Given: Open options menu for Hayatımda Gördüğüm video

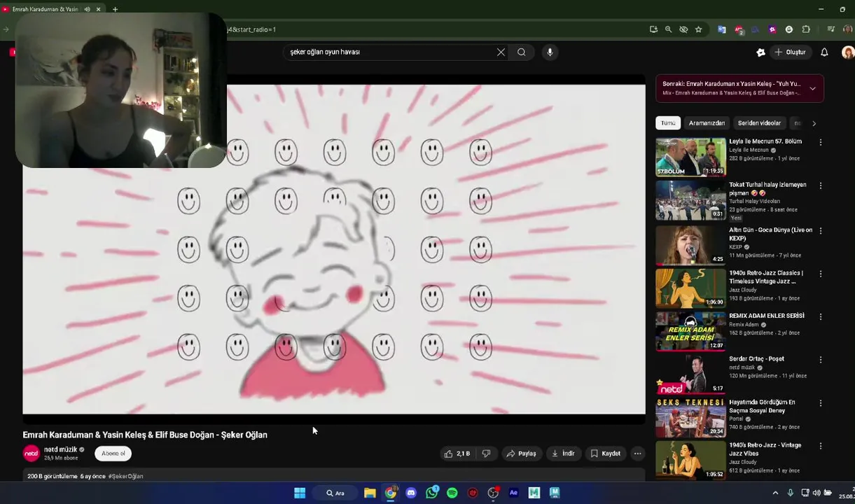Looking at the screenshot, I should click(821, 403).
